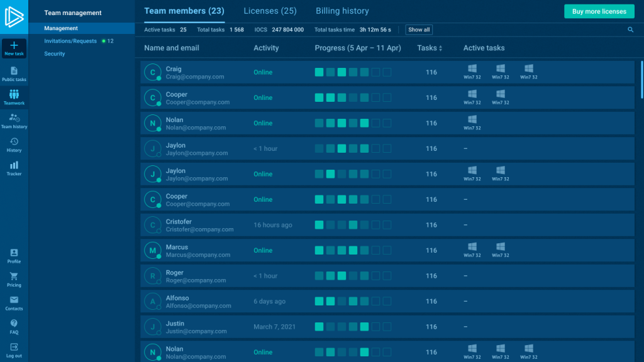Click Craig's first Win7 32 active task
Screen dimensions: 644x362
click(x=472, y=69)
